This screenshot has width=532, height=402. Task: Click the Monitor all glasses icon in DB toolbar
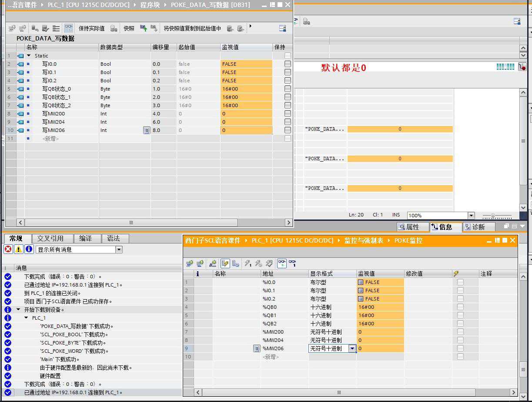tap(68, 28)
